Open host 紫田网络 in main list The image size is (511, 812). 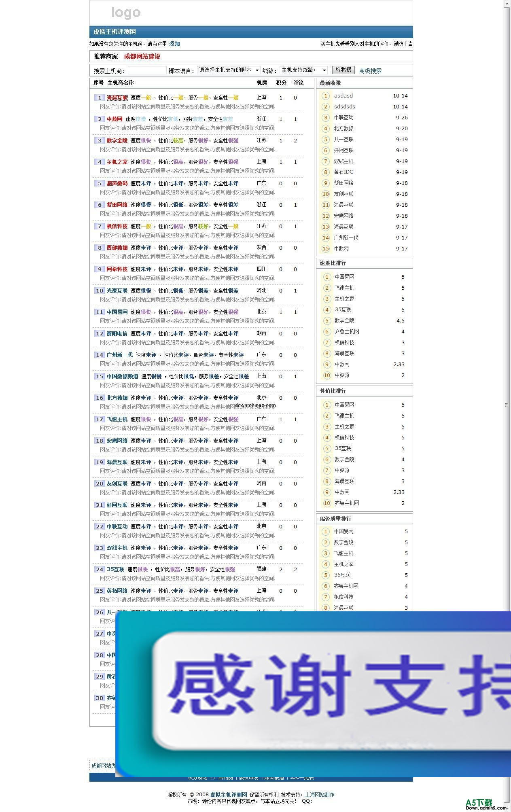[x=117, y=205]
